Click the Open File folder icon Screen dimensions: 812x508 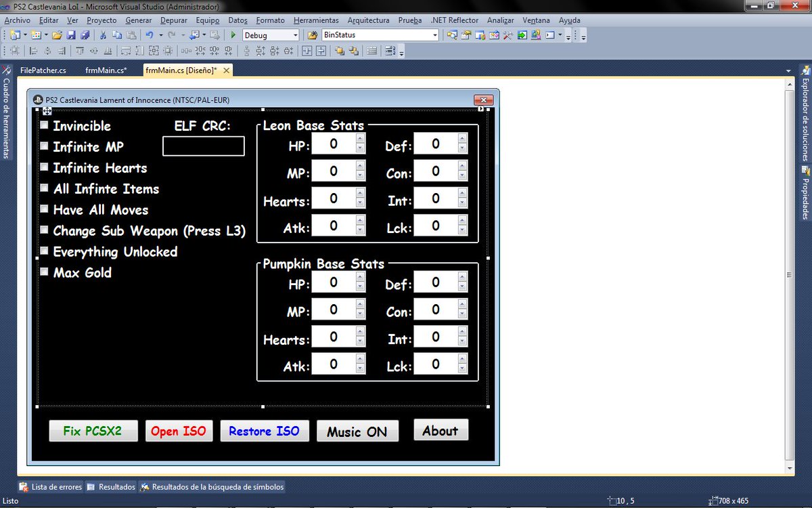pyautogui.click(x=57, y=35)
